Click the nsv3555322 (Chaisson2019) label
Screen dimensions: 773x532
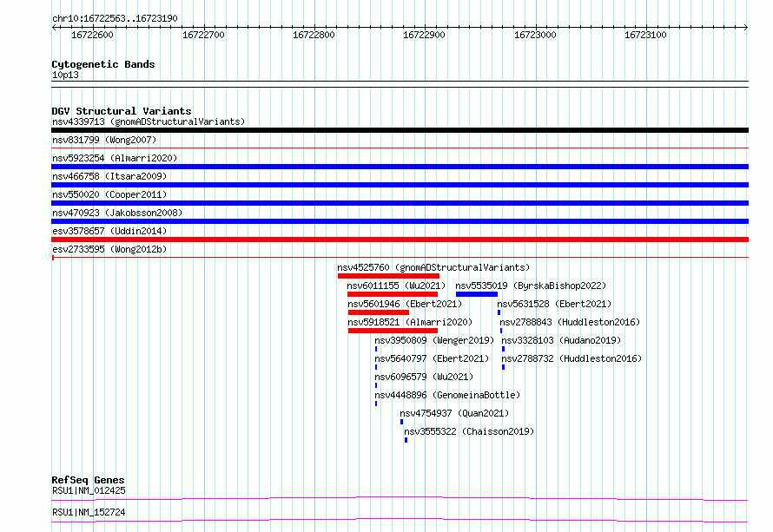click(469, 431)
